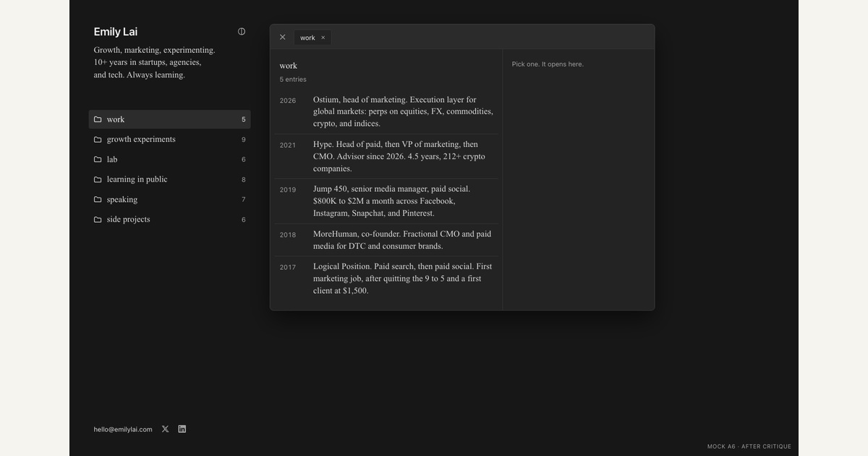868x456 pixels.
Task: Click the folder icon beside learning in public
Action: coord(98,180)
